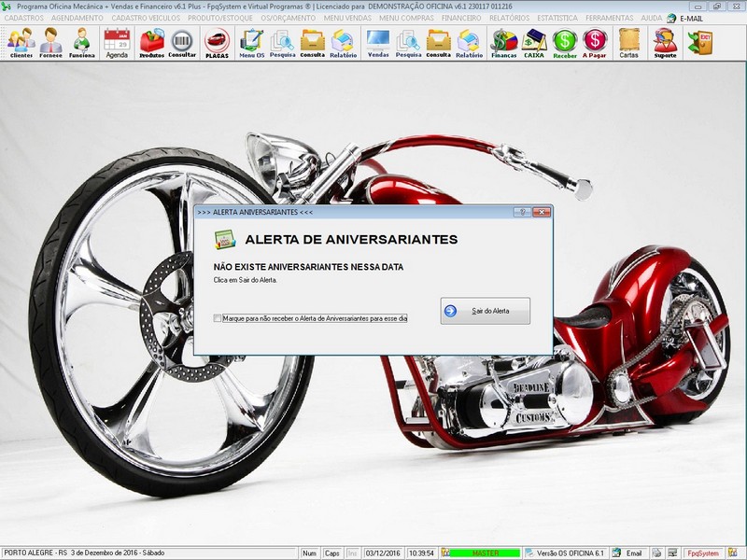This screenshot has height=560, width=747.
Task: Open the Suporte support icon
Action: (665, 43)
